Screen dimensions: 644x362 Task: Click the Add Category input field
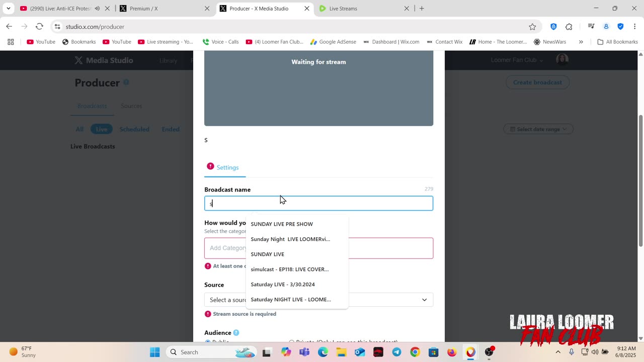click(318, 248)
